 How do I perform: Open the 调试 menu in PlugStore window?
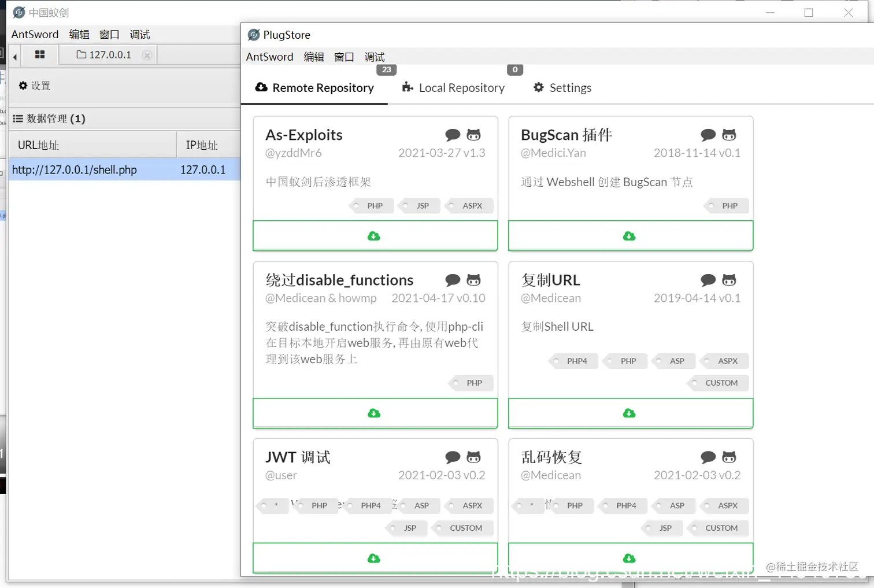375,57
